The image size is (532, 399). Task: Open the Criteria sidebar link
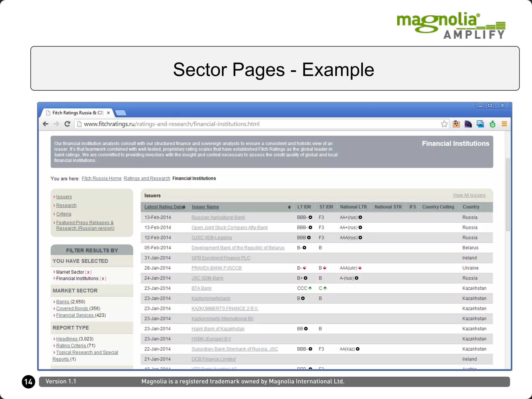click(64, 214)
